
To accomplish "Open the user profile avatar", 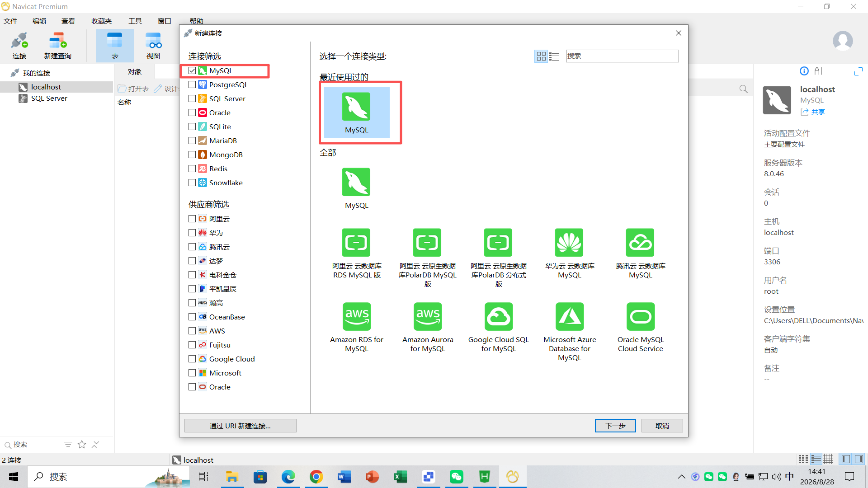I will [843, 41].
